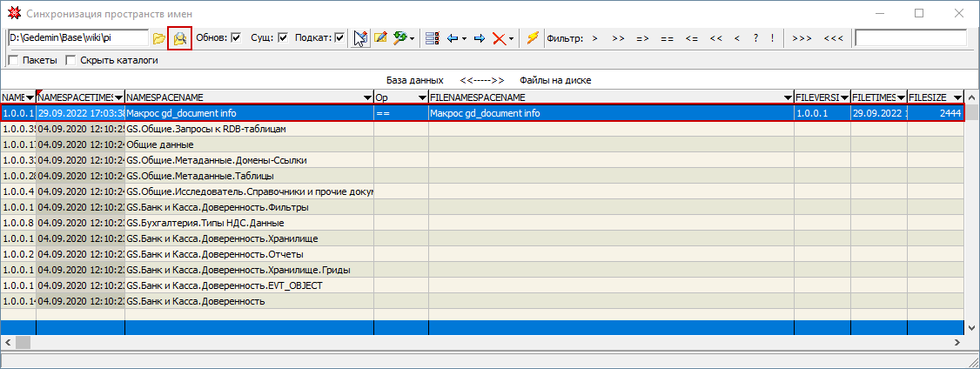The image size is (980, 369).
Task: Click the yellow open folder browse icon
Action: (x=158, y=38)
